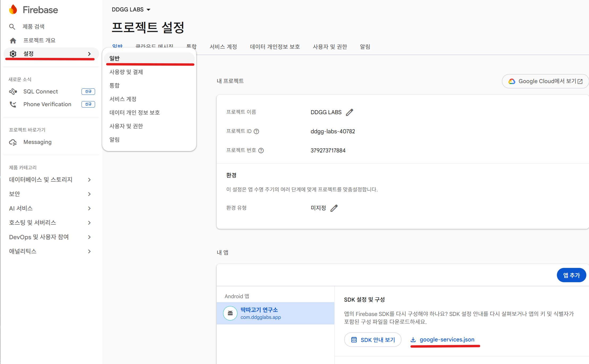This screenshot has height=364, width=589.
Task: Click the SQL Connect icon
Action: 13,92
